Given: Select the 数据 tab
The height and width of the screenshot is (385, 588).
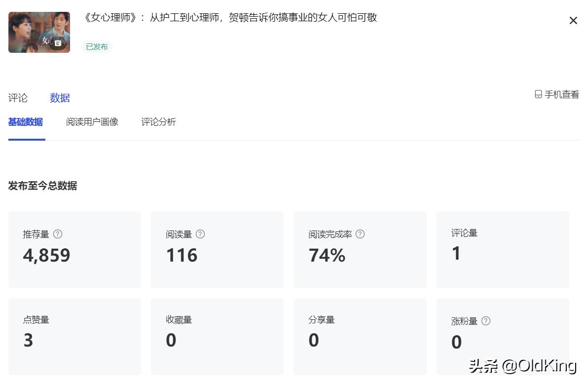Looking at the screenshot, I should (60, 98).
